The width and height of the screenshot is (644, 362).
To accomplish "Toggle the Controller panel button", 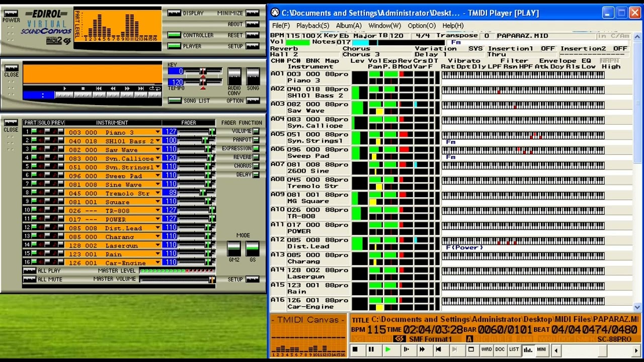I will 174,35.
